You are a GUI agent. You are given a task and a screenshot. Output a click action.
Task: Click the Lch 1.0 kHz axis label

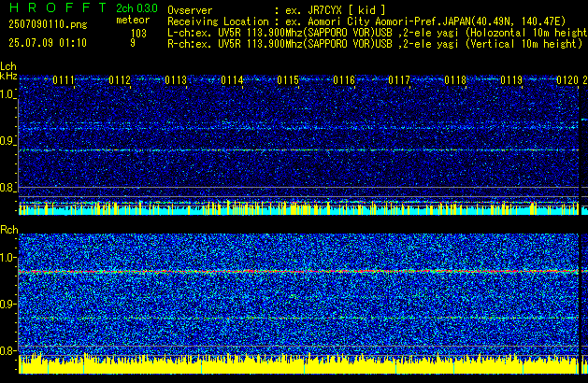pyautogui.click(x=7, y=94)
